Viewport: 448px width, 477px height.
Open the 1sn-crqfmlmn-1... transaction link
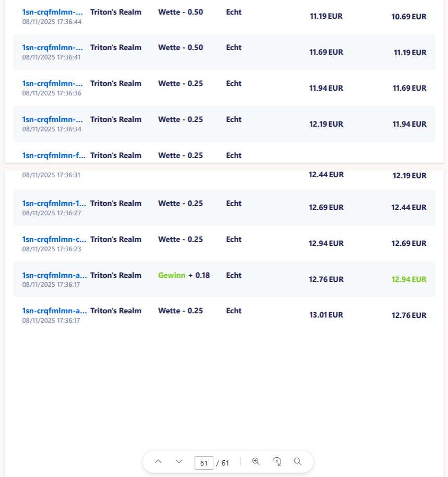point(54,203)
